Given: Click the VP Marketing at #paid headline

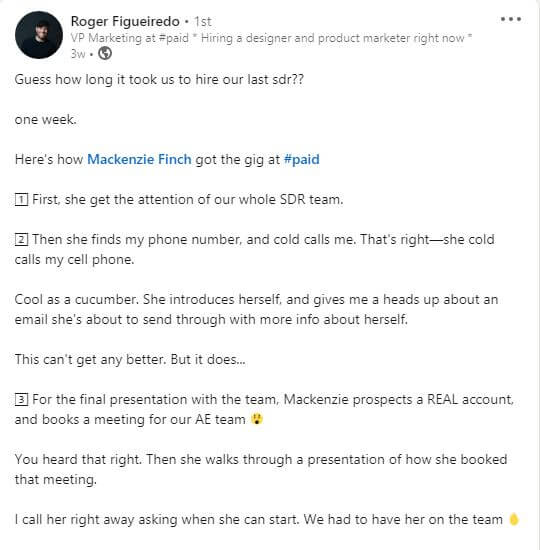Looking at the screenshot, I should (271, 38).
